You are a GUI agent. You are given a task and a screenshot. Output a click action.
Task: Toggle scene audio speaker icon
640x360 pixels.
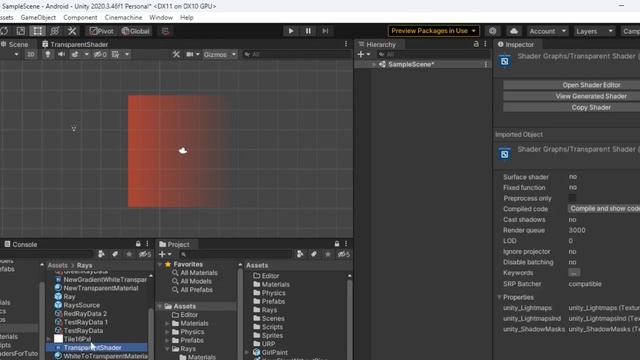coord(61,54)
